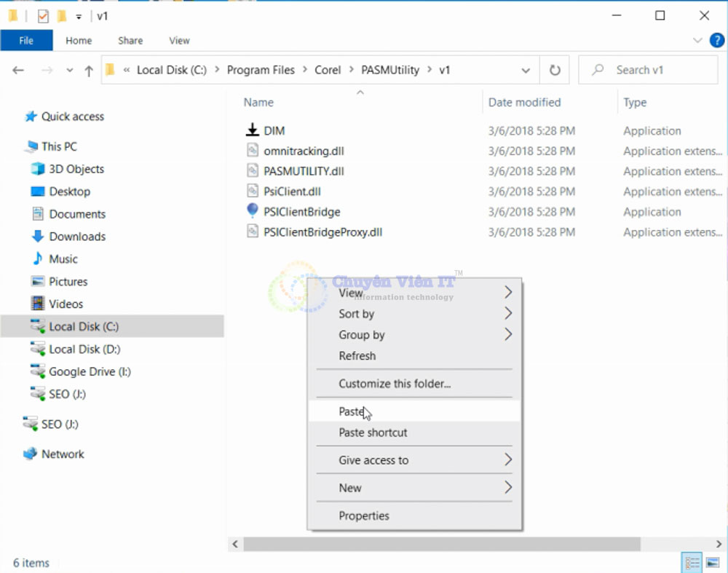Open the address bar history dropdown

(x=526, y=71)
